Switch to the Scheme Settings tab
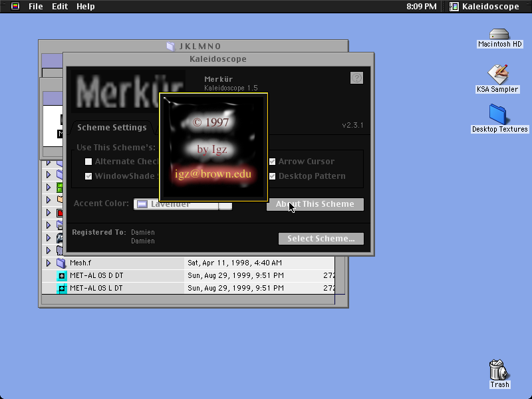Image resolution: width=532 pixels, height=399 pixels. (x=112, y=128)
